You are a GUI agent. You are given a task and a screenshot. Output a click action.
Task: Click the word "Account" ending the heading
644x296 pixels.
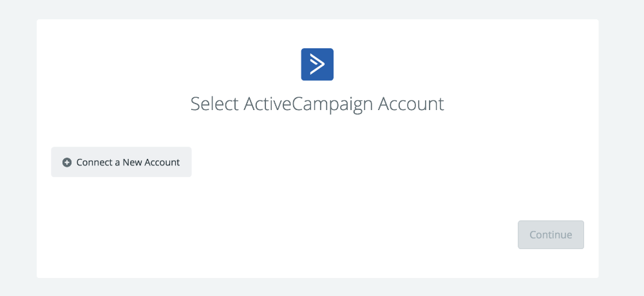click(x=412, y=104)
